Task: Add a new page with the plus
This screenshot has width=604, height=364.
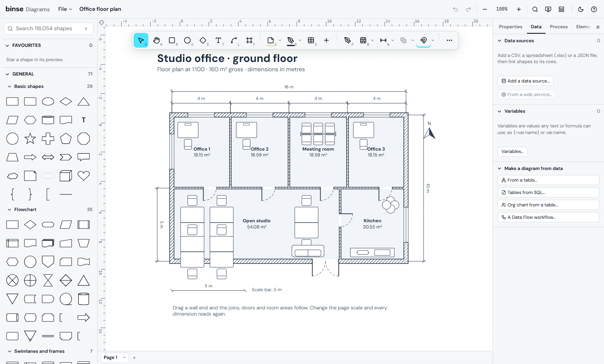Action: (x=134, y=358)
